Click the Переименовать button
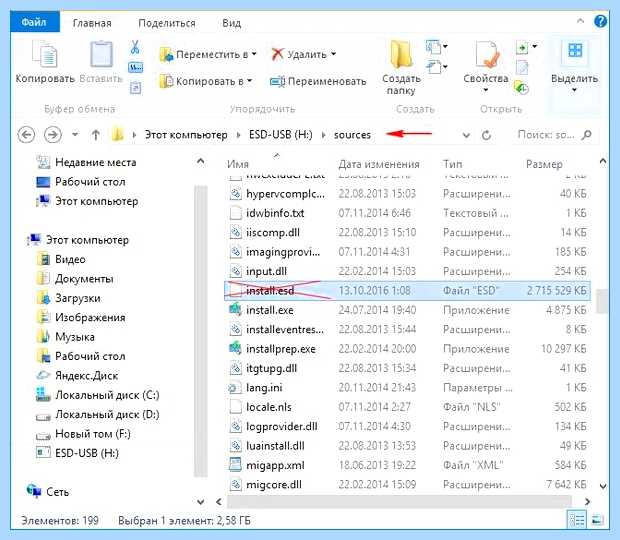This screenshot has width=620, height=540. point(318,81)
